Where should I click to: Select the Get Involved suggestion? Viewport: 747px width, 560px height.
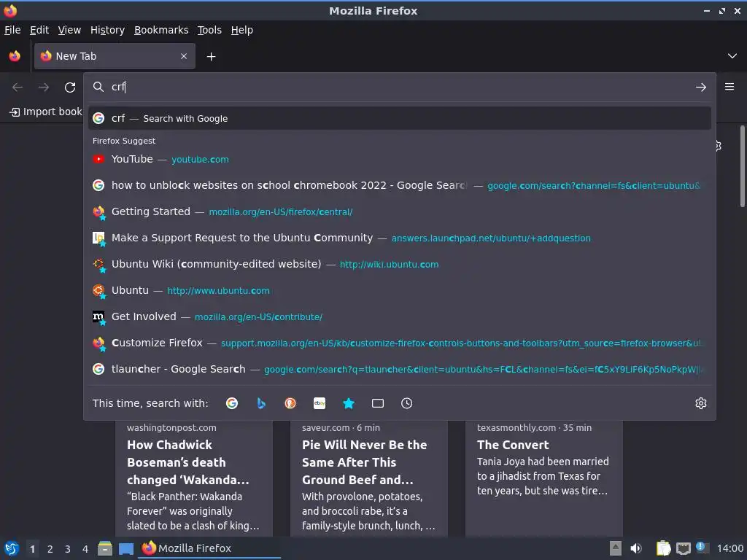(x=399, y=316)
